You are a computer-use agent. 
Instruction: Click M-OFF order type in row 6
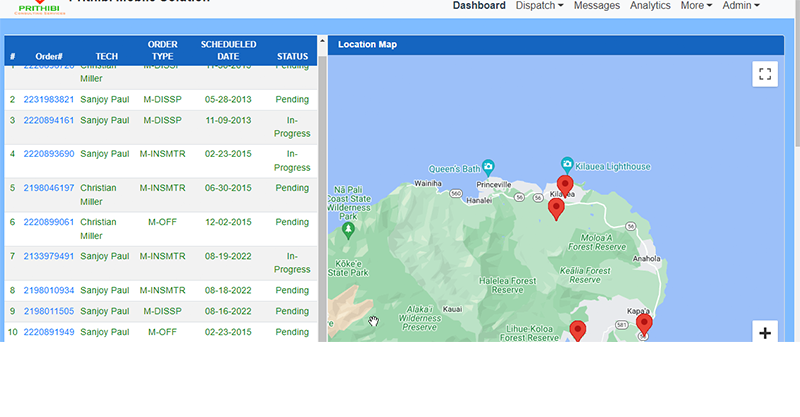tap(162, 223)
